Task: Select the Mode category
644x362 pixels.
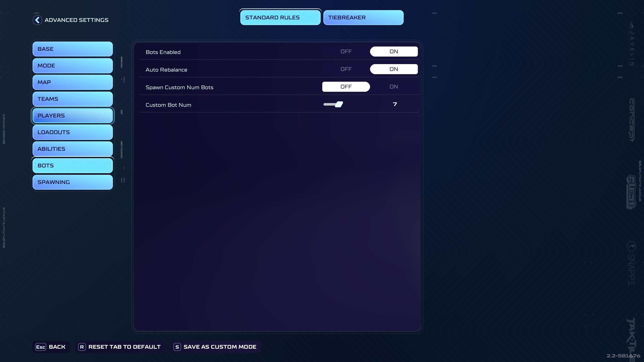Action: [x=72, y=66]
